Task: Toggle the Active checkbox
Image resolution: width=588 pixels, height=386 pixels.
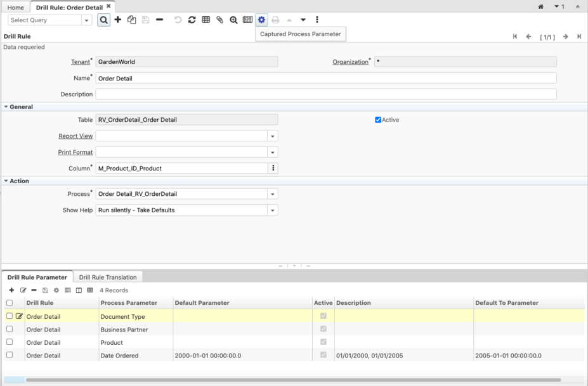Action: pyautogui.click(x=378, y=120)
